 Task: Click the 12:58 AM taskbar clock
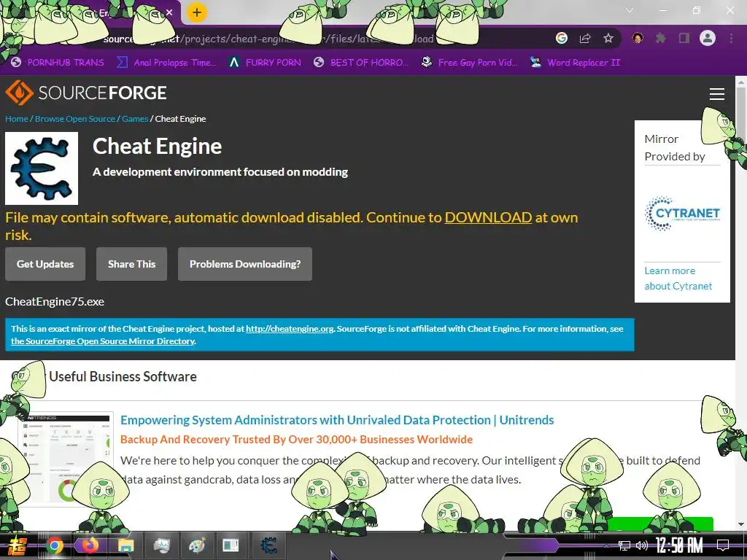[679, 545]
